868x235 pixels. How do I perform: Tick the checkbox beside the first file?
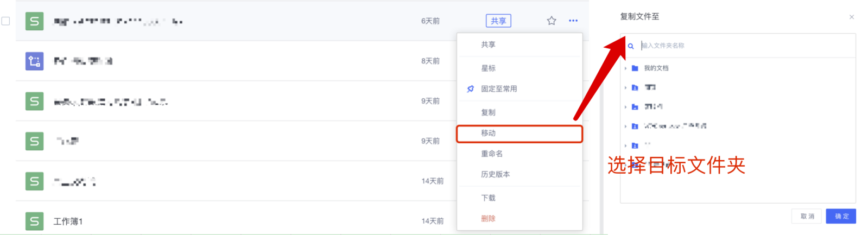(x=6, y=21)
